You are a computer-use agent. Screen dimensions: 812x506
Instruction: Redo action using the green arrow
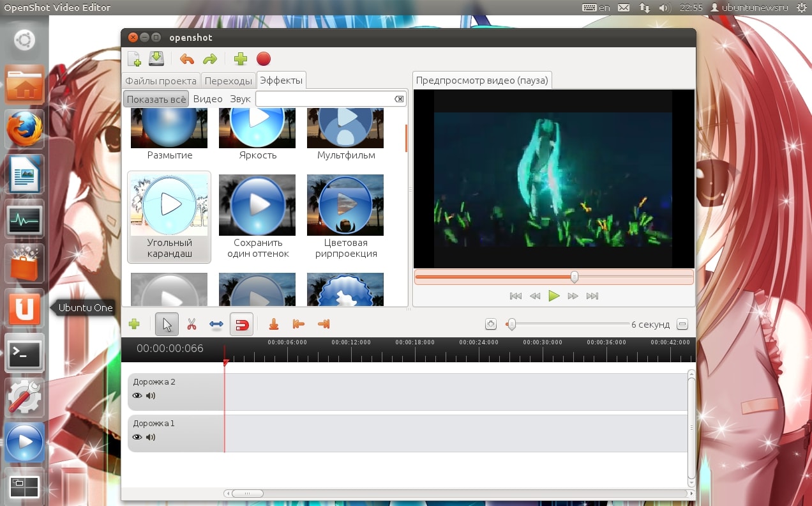tap(210, 59)
